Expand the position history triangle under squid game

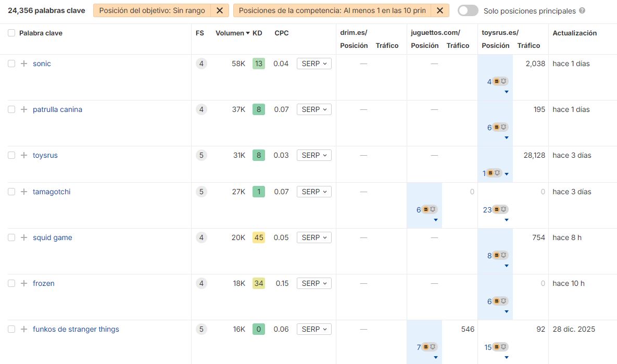(506, 265)
